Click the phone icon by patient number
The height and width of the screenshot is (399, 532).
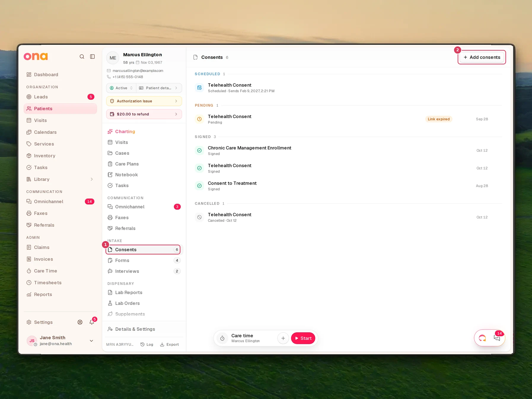(x=109, y=77)
